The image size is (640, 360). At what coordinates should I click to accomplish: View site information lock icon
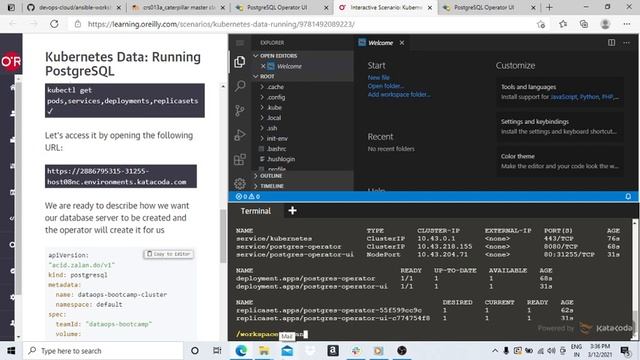pyautogui.click(x=78, y=24)
